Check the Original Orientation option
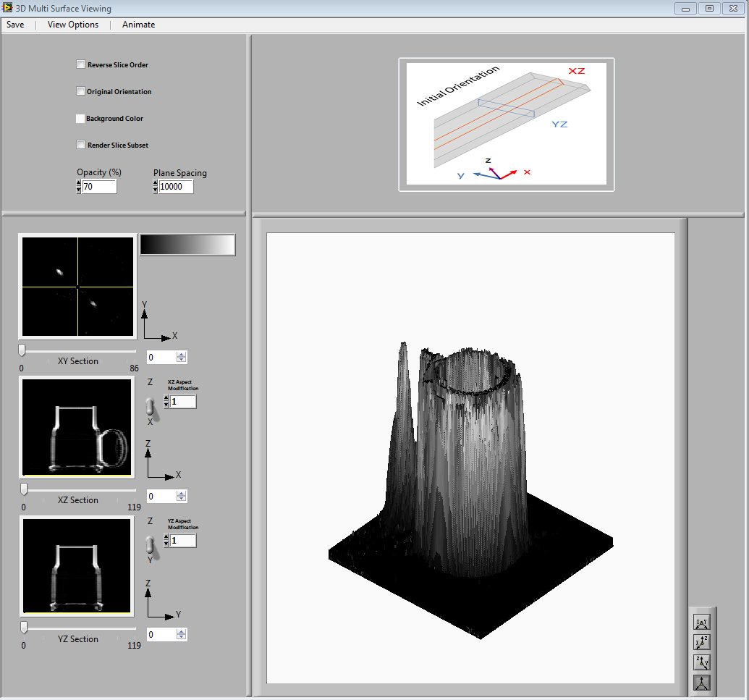Viewport: 749px width, 700px height. coord(81,91)
